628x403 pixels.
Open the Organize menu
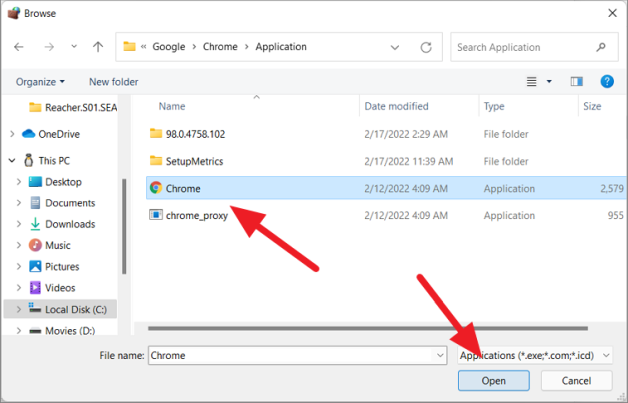coord(40,82)
